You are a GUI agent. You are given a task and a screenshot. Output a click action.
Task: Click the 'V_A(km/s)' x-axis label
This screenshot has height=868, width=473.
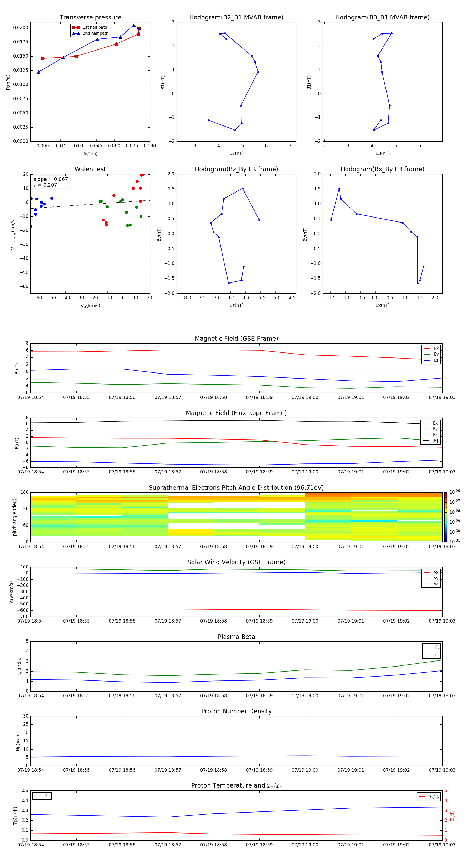90,306
